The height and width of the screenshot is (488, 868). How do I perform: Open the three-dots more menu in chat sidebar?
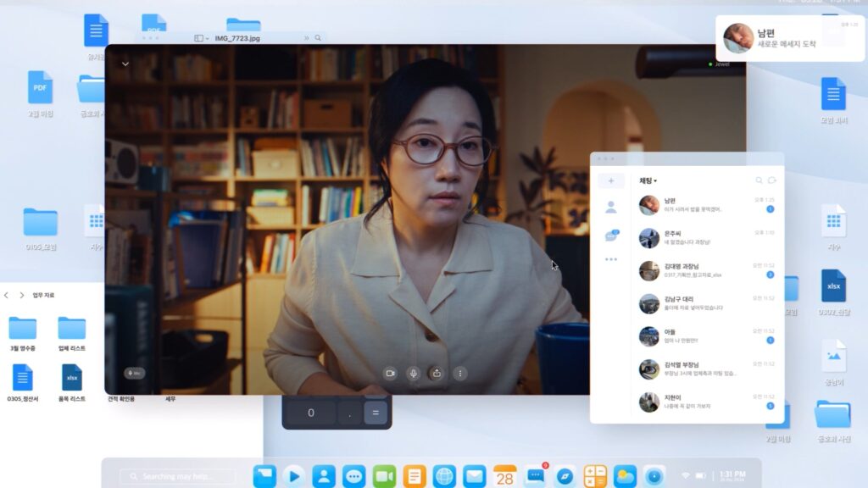(610, 259)
